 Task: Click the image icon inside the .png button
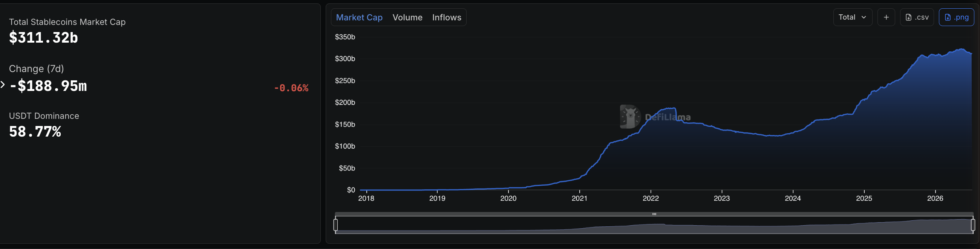coord(948,17)
